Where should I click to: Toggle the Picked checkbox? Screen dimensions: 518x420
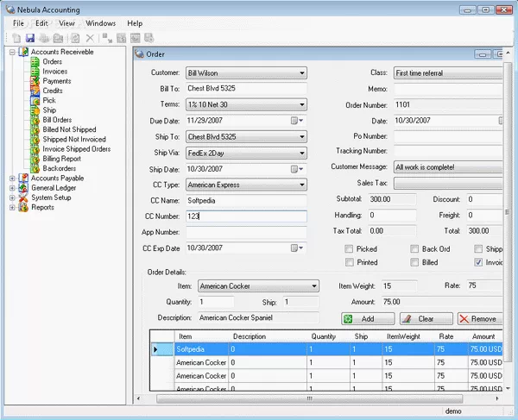point(349,248)
